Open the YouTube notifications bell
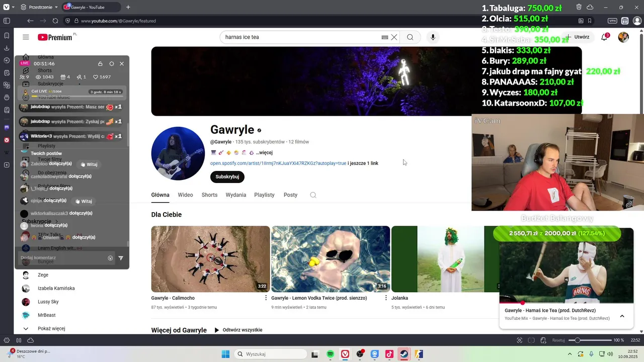The image size is (644, 362). tap(604, 37)
